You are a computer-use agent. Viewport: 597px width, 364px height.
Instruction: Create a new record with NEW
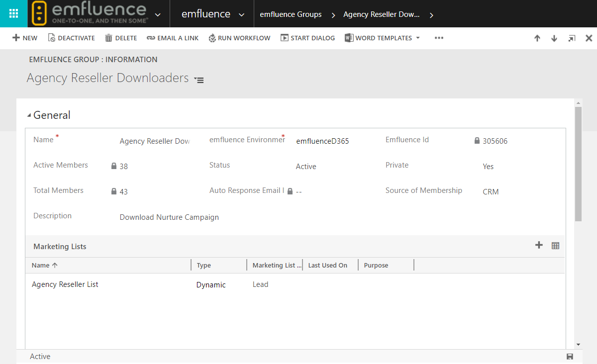(25, 38)
